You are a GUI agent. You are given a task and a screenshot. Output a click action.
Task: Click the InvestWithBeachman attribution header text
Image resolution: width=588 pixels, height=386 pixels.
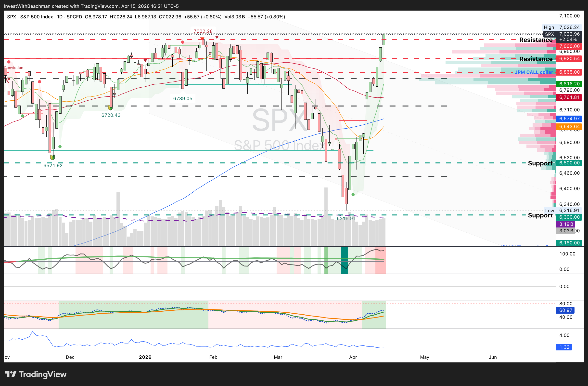pyautogui.click(x=91, y=6)
